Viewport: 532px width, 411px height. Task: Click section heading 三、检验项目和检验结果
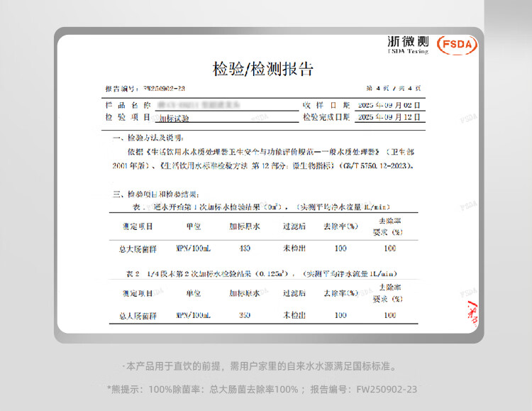pos(155,194)
